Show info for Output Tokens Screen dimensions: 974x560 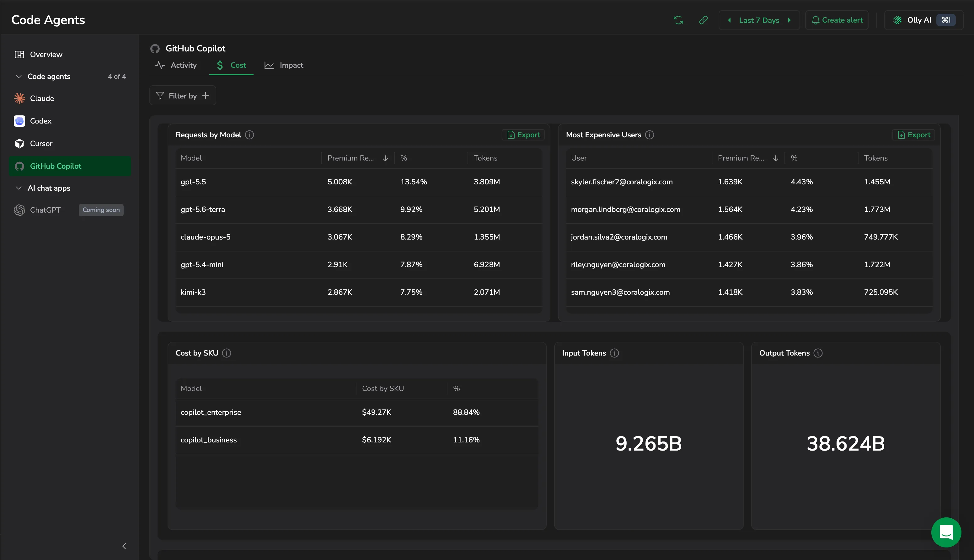818,353
